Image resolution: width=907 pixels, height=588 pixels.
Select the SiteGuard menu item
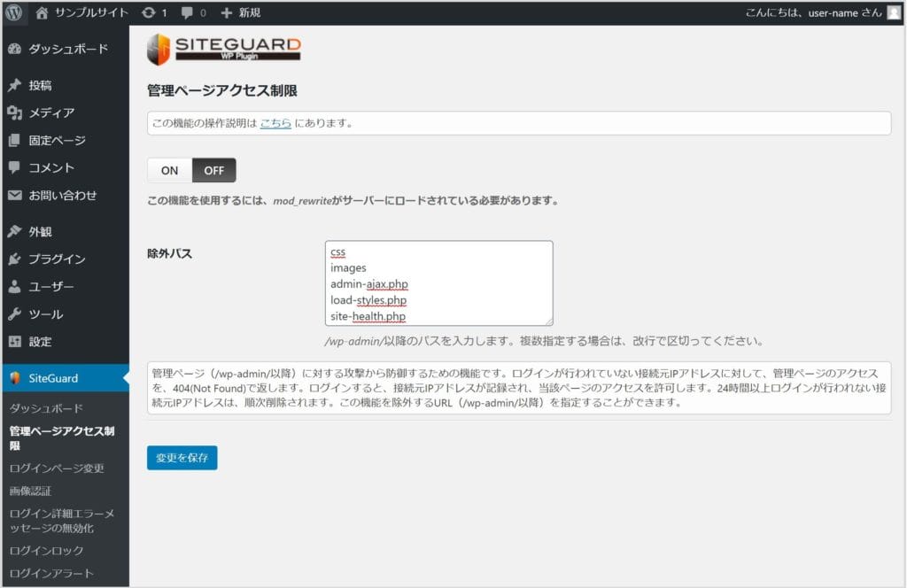tap(65, 378)
